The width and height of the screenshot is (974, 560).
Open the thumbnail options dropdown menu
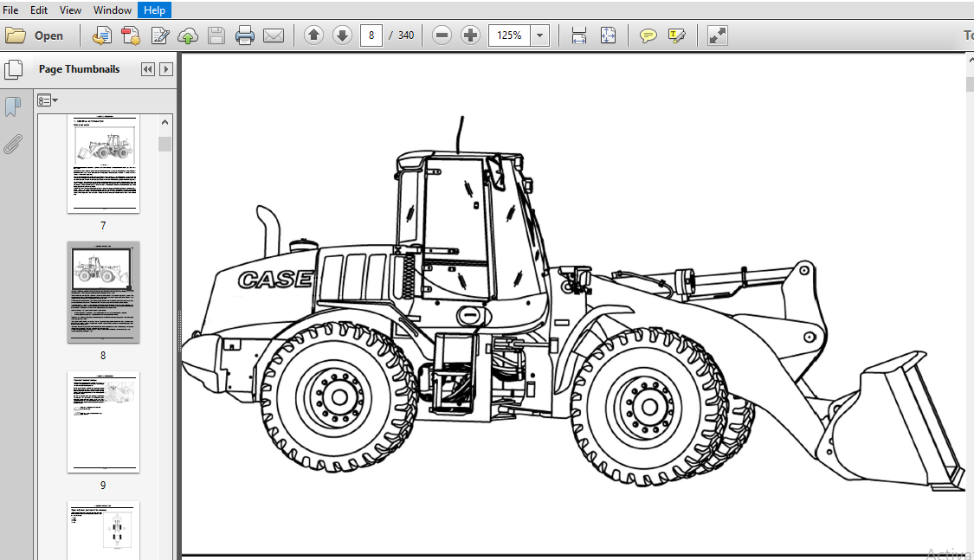point(48,100)
